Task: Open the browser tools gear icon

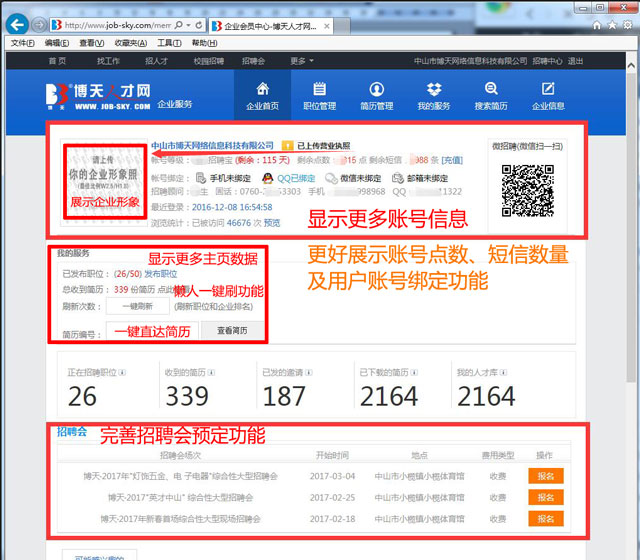Action: click(x=628, y=25)
